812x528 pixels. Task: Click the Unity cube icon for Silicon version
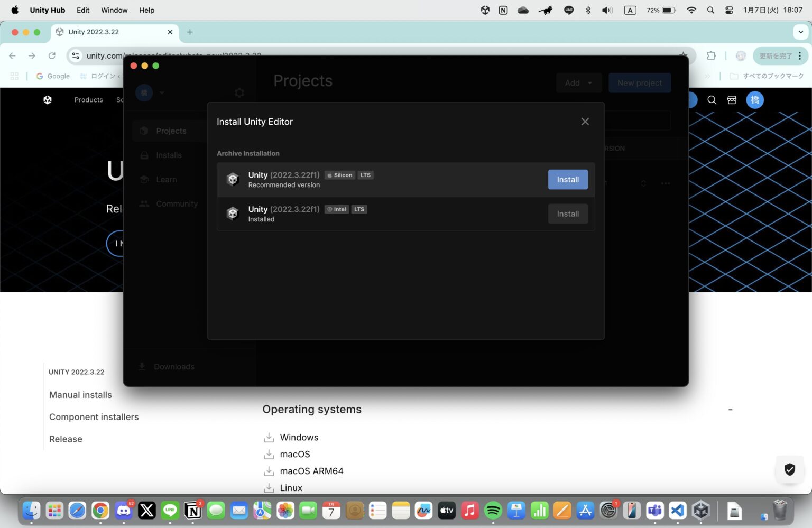233,180
